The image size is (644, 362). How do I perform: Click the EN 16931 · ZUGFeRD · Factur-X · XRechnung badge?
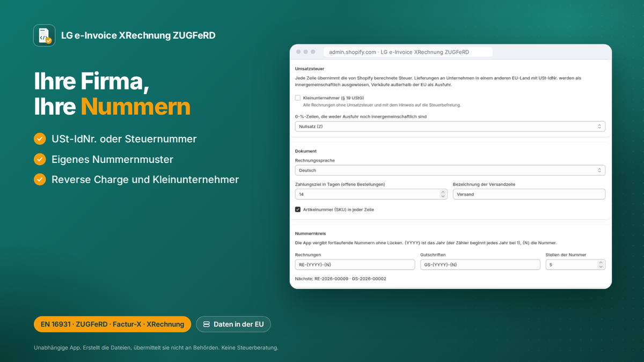112,324
